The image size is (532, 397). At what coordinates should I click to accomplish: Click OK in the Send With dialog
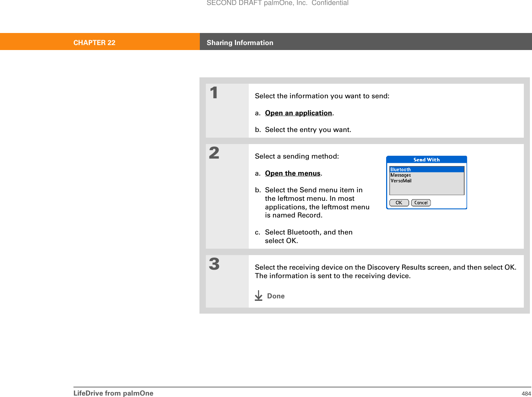(399, 203)
